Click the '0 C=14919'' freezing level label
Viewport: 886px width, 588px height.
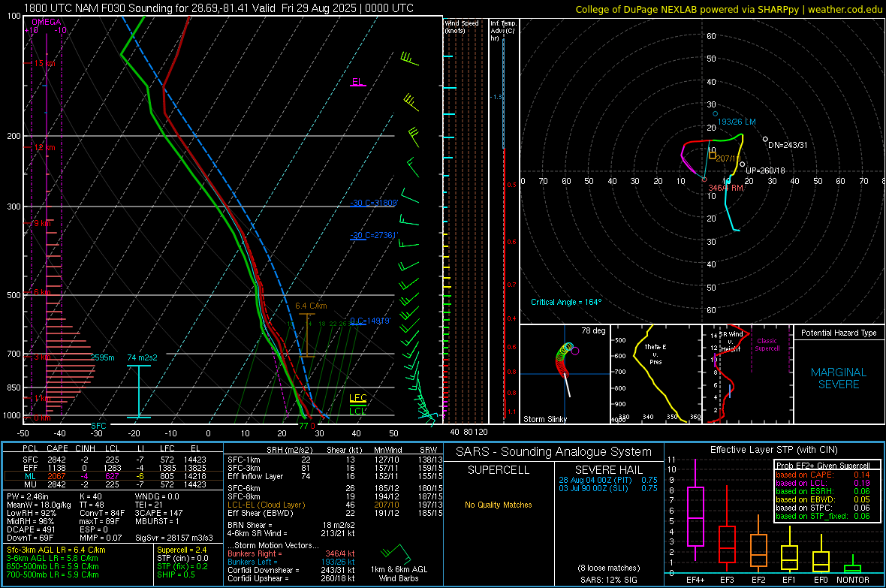pyautogui.click(x=370, y=321)
